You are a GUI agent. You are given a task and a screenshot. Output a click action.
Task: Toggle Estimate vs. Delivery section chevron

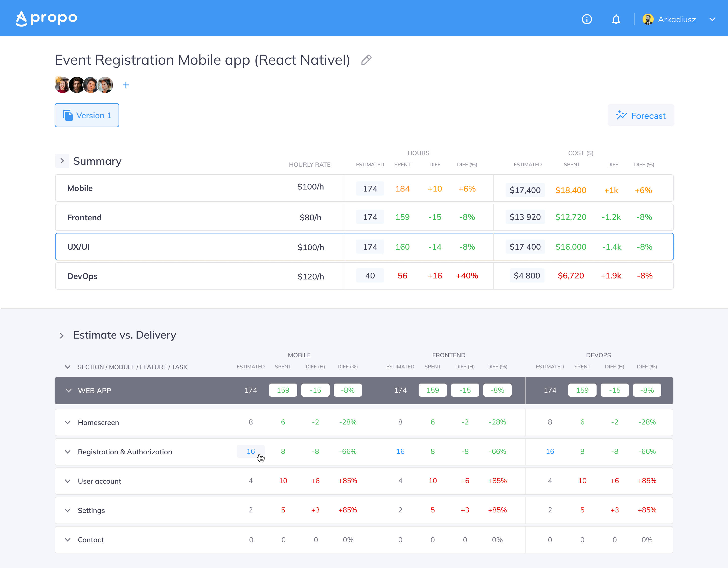62,335
